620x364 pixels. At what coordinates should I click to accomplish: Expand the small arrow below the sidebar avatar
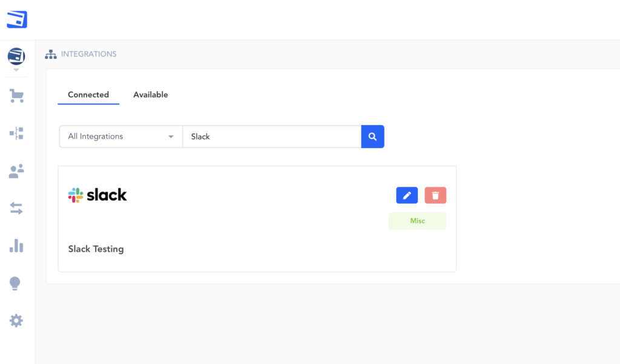coord(16,70)
